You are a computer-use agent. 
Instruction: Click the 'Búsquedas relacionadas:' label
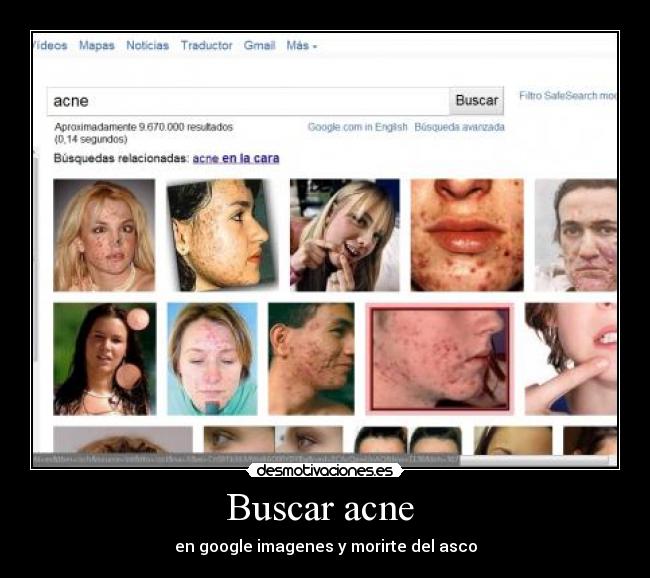[x=121, y=158]
